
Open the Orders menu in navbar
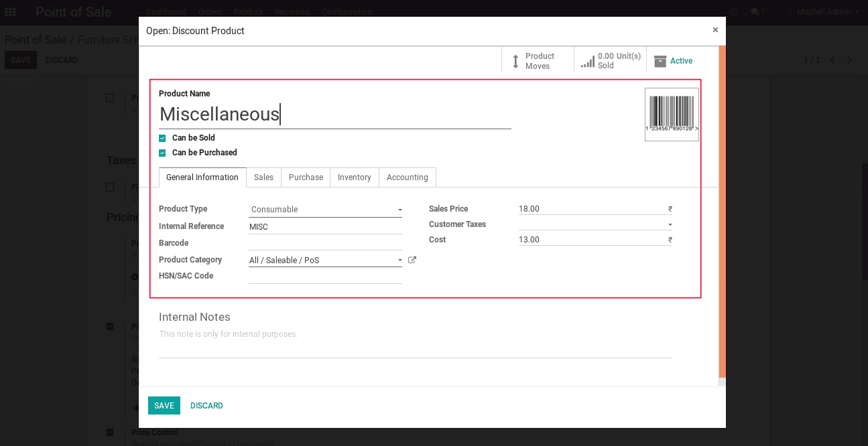(210, 12)
